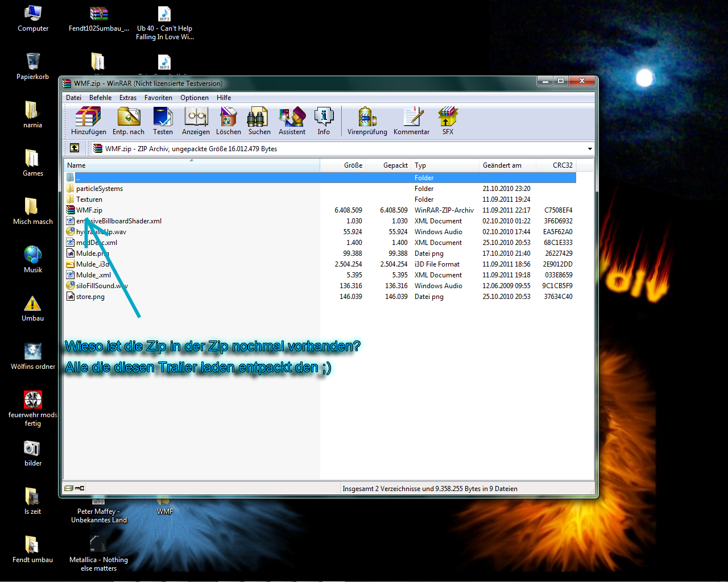Sort by the Typ column header
Image resolution: width=728 pixels, height=582 pixels.
(x=445, y=165)
